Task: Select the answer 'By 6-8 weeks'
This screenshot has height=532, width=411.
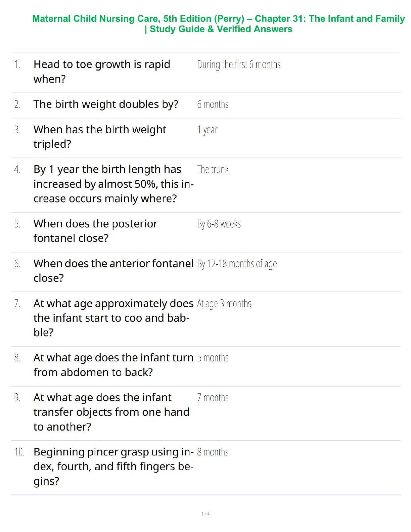Action: [x=219, y=224]
